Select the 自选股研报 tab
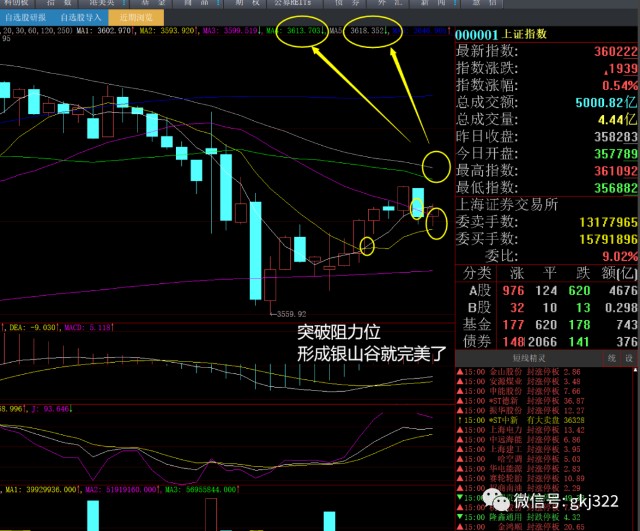This screenshot has width=640, height=531. point(26,18)
